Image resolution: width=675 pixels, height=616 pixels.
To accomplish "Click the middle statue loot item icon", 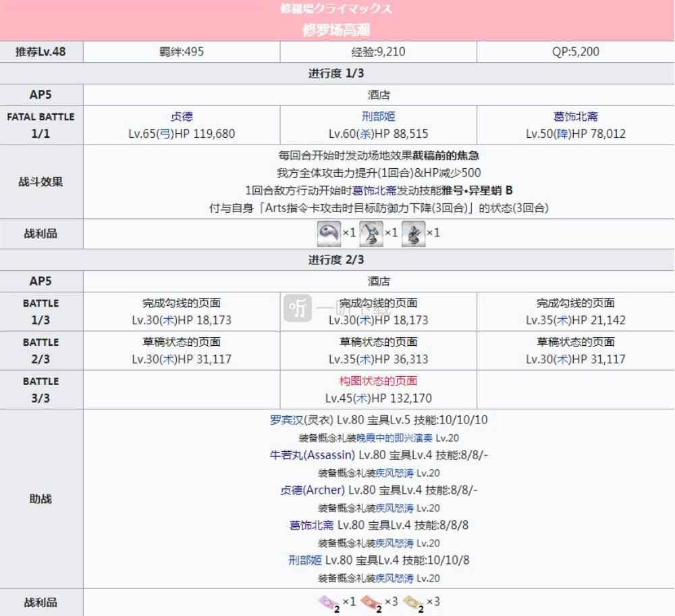I will (x=371, y=233).
